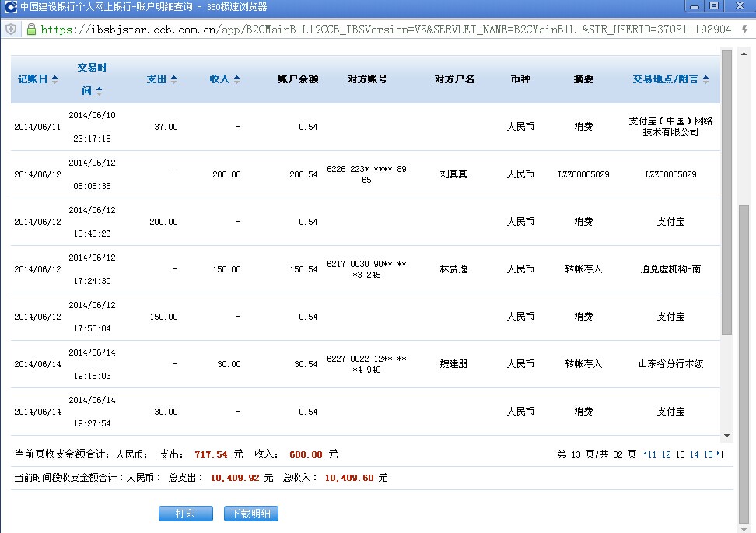
Task: Sort table by 支出 column
Action: coord(162,79)
